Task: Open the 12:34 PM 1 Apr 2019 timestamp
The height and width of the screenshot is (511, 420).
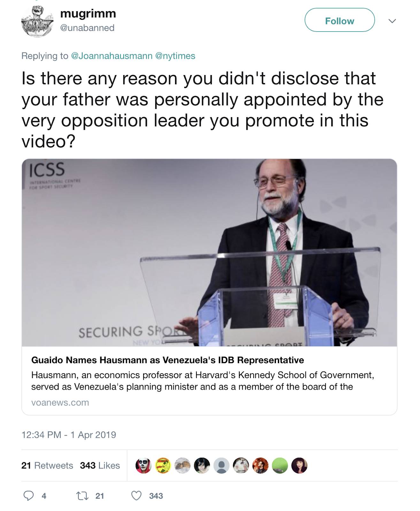Action: point(69,435)
